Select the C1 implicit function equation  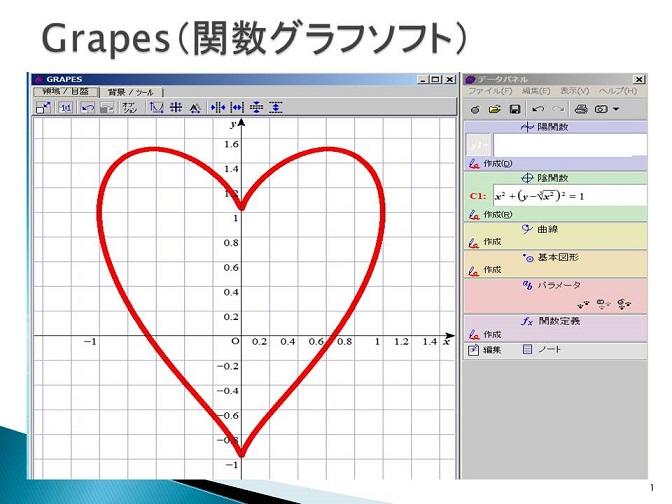(570, 196)
